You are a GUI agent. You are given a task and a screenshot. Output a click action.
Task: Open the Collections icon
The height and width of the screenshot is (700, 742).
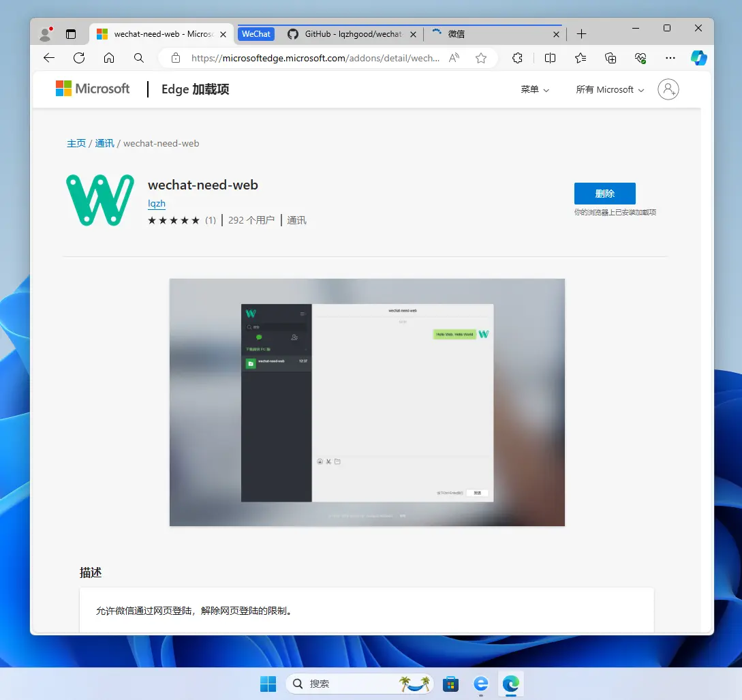coord(610,58)
